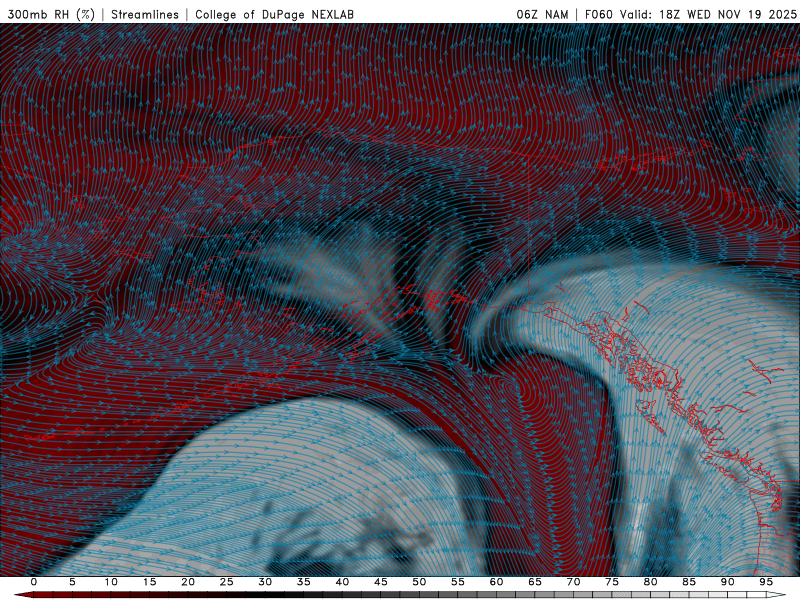Click the colorbar label "35"
Screen dimensions: 800x600
[303, 582]
